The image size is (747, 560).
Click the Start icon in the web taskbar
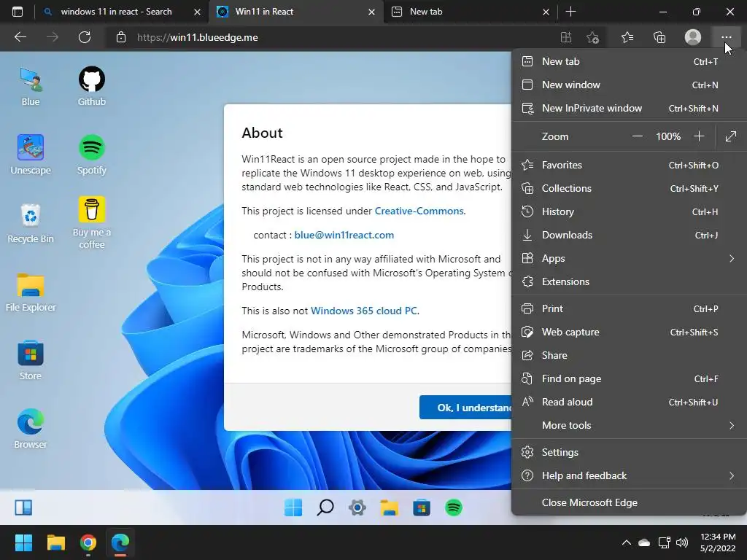293,507
